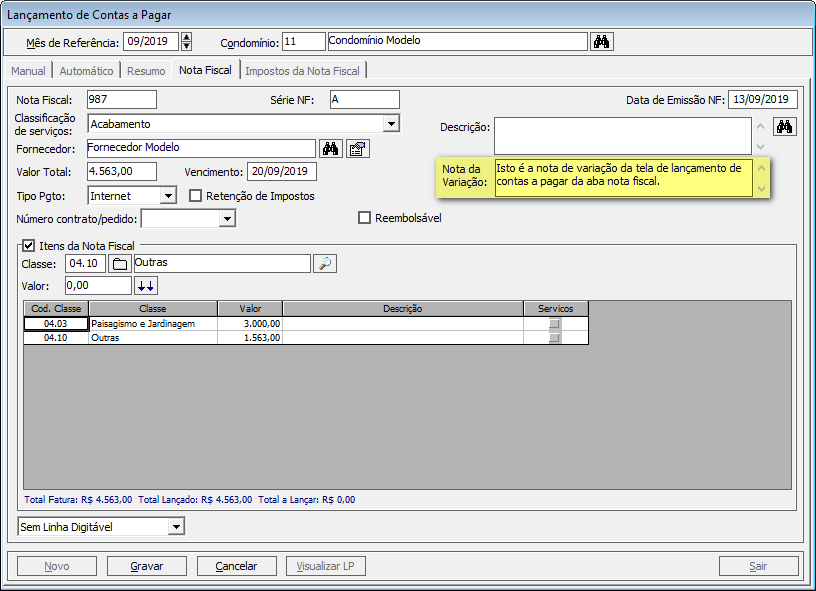Select the 3.000,00 value cell
This screenshot has width=816, height=591.
click(250, 324)
